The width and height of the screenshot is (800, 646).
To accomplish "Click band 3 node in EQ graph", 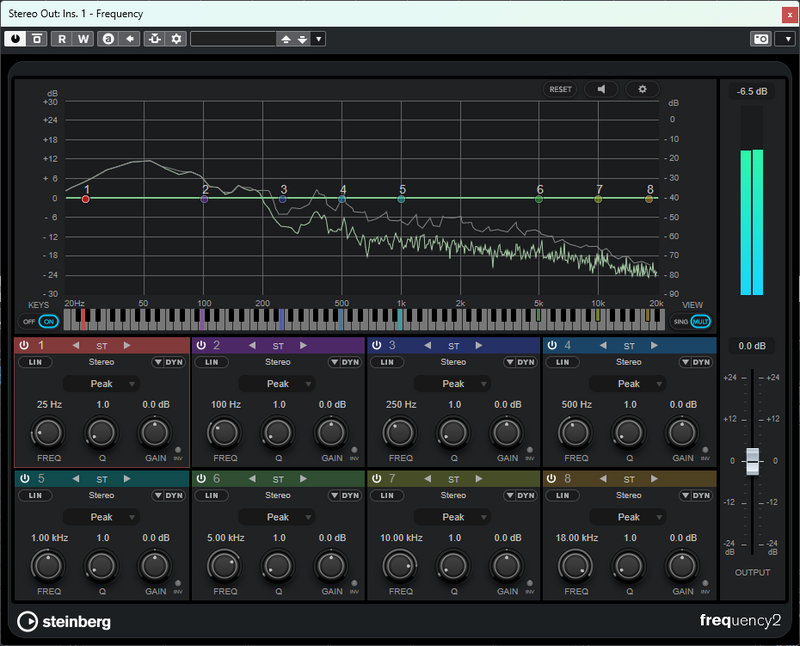I will tap(283, 199).
